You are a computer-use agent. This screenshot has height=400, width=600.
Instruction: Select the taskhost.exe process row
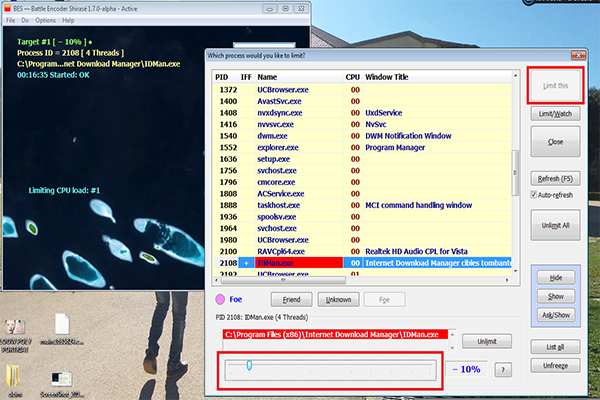pos(362,205)
